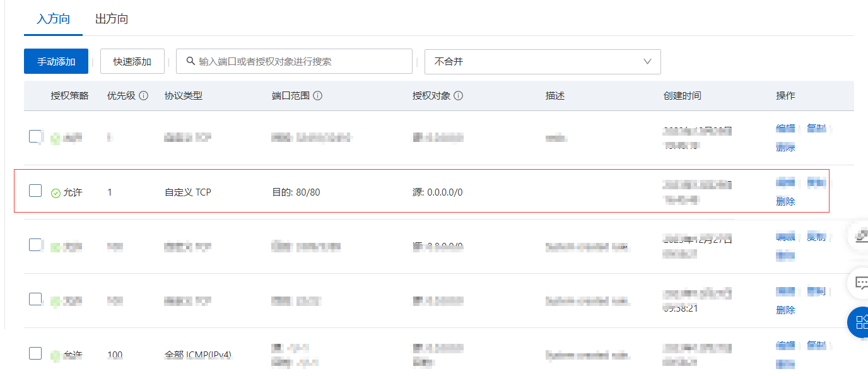Click the 快速添加 button
The image size is (868, 376).
coord(132,62)
